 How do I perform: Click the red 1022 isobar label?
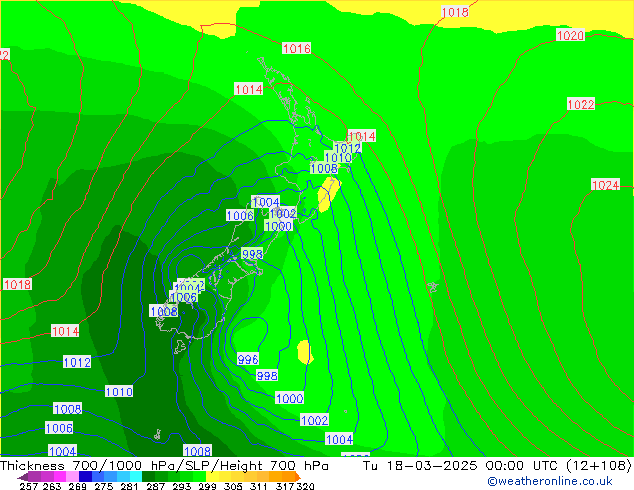[581, 104]
